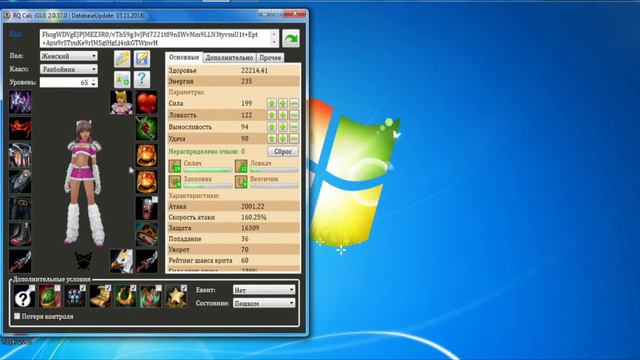Select the red heart item slot
Screen dimensions: 640x360
point(147,102)
